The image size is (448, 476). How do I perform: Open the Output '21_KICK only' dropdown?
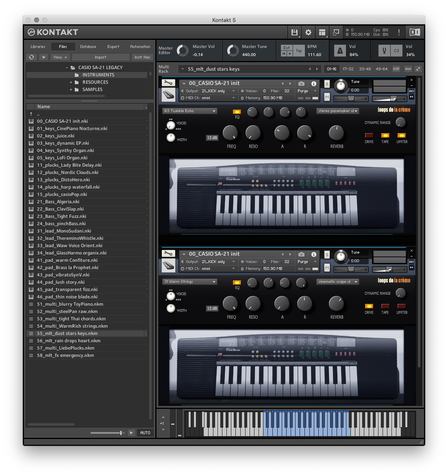point(214,91)
